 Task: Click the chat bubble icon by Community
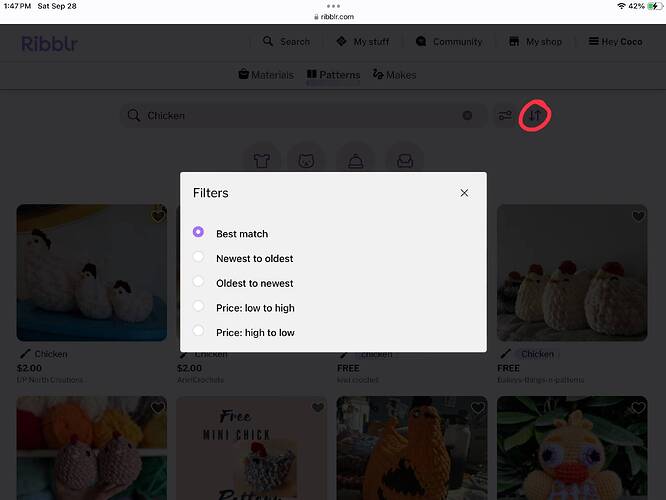click(421, 41)
